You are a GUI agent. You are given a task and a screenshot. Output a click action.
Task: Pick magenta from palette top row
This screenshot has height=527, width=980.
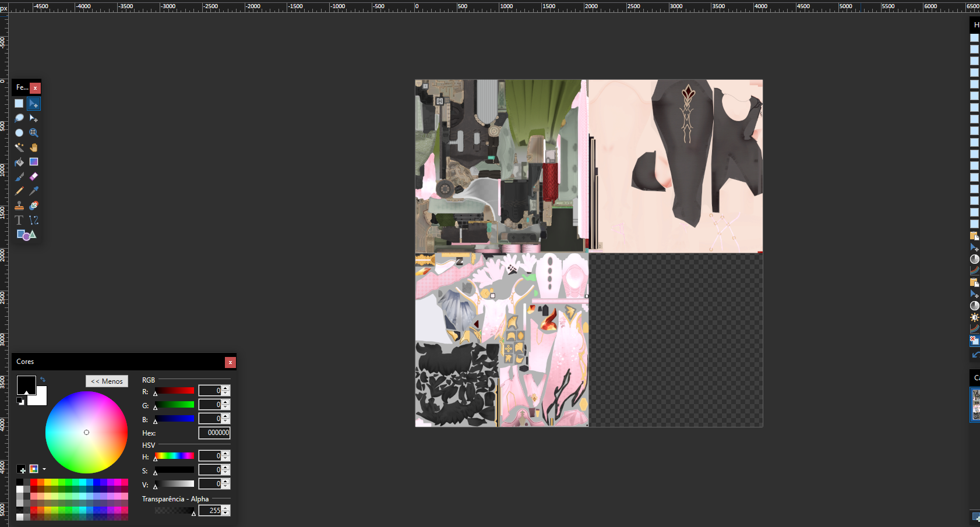[118, 482]
